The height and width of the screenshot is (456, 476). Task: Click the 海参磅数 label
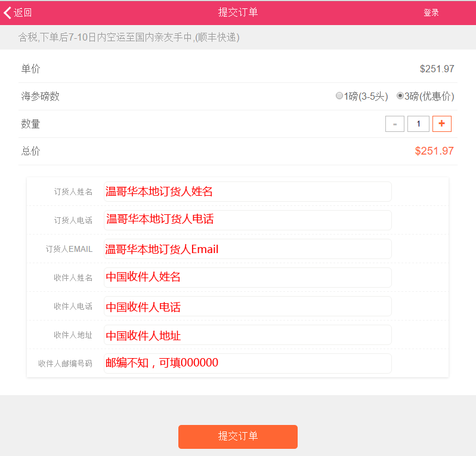point(41,96)
